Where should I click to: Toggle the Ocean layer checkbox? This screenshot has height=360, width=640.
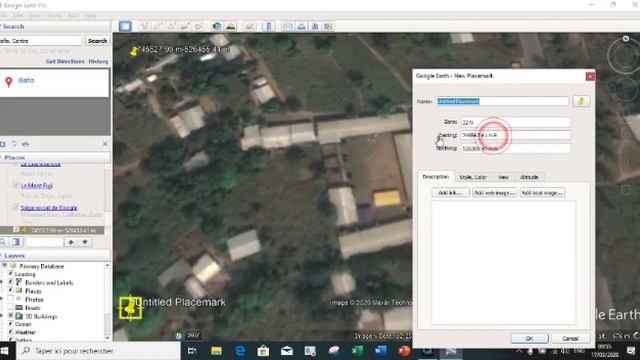11,324
